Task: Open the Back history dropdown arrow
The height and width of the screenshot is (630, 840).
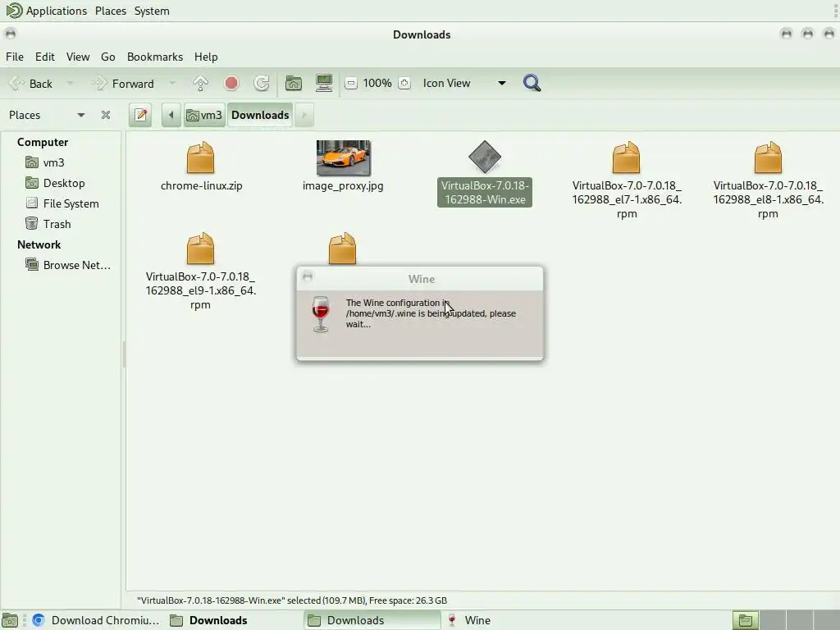Action: tap(70, 84)
